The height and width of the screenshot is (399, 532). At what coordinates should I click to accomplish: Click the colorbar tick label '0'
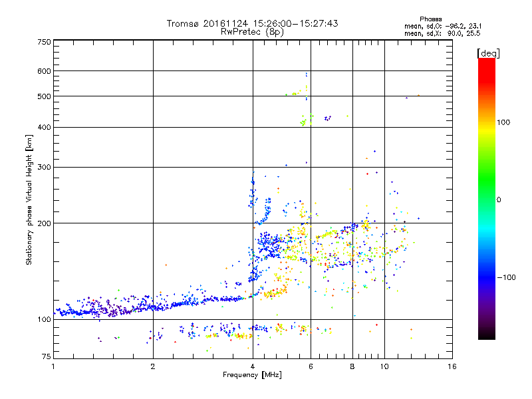click(x=498, y=200)
